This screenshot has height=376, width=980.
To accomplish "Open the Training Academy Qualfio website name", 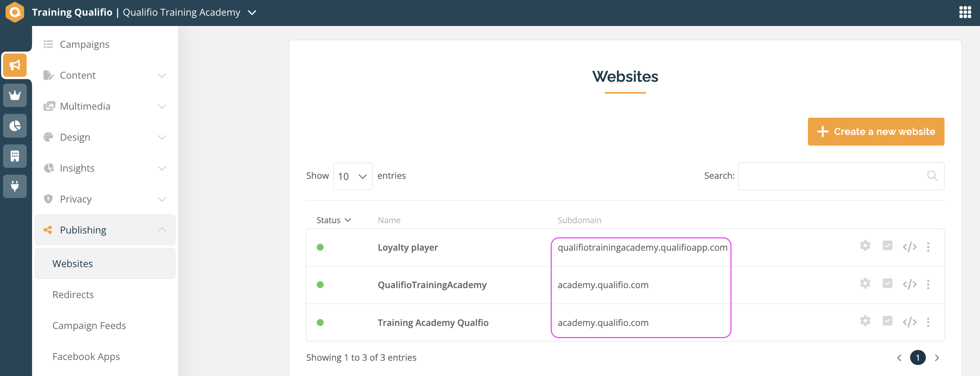I will click(x=433, y=323).
